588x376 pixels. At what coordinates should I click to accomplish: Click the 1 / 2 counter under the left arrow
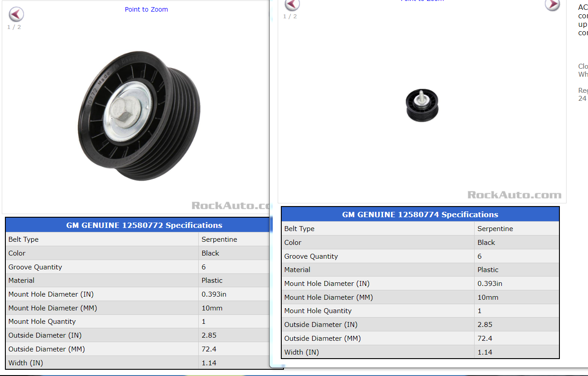pos(14,27)
